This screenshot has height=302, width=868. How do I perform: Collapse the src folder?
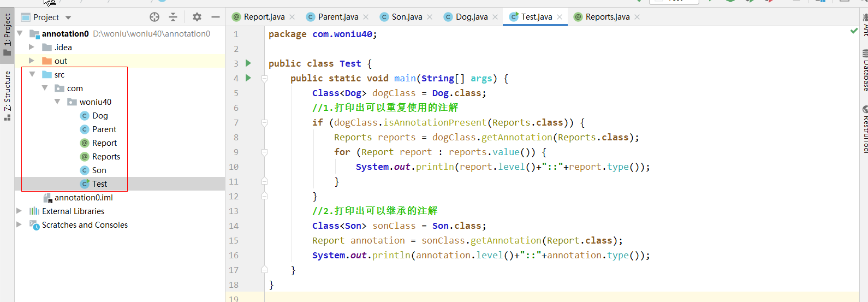32,74
